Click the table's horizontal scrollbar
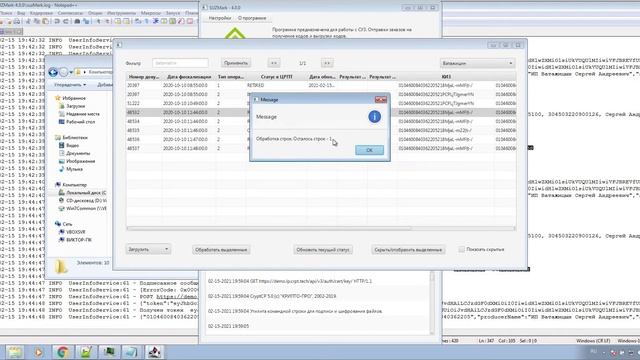This screenshot has height=360, width=640. 269,229
